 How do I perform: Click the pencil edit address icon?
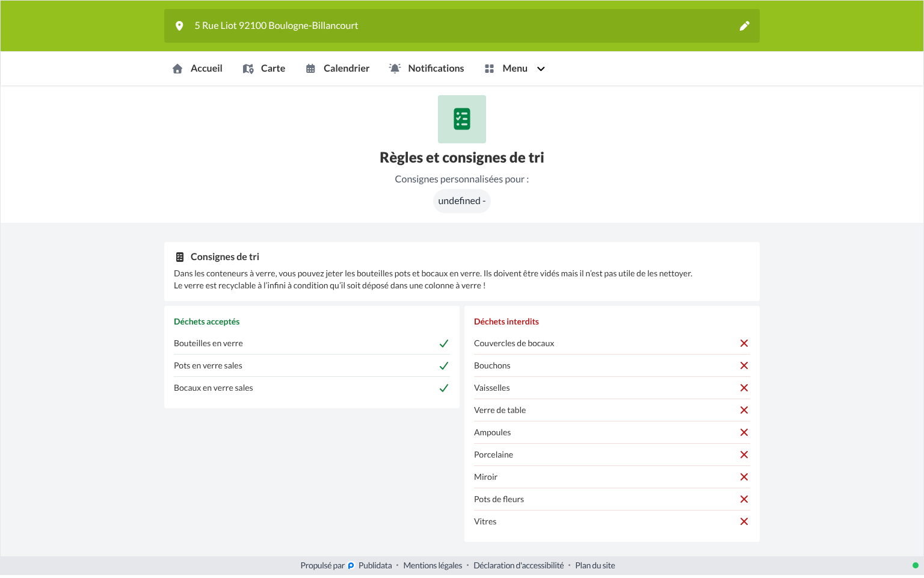click(744, 26)
